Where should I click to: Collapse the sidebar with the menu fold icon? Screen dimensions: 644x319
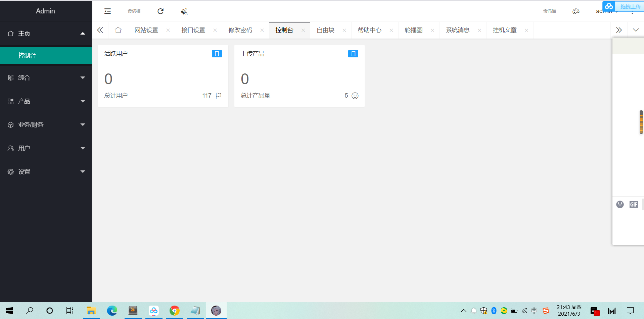click(x=107, y=11)
